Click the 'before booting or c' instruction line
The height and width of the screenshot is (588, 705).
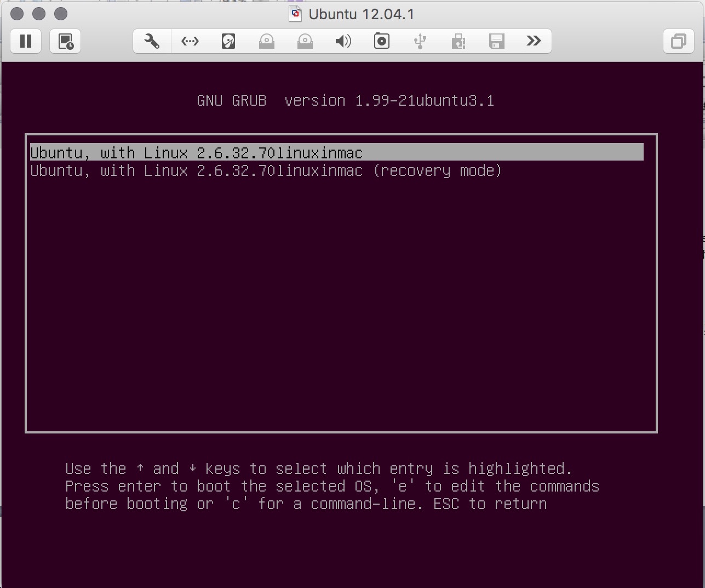click(x=306, y=504)
